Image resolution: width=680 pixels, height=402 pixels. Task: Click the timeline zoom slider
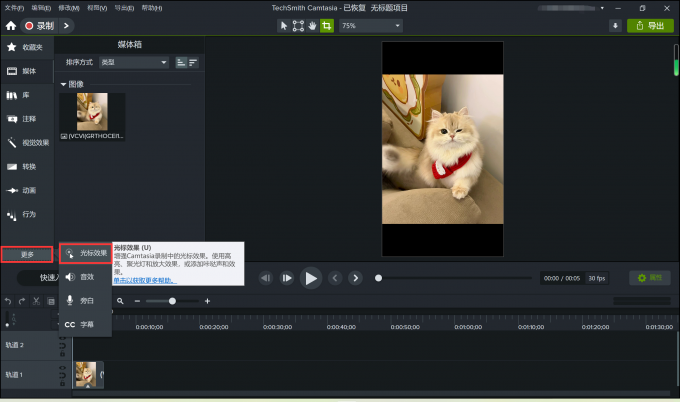tap(172, 300)
